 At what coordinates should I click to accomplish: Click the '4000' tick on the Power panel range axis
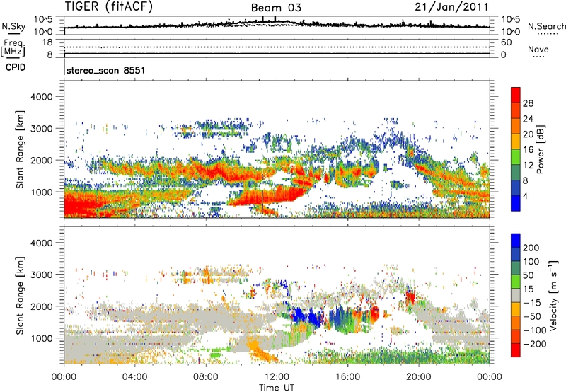pyautogui.click(x=42, y=97)
